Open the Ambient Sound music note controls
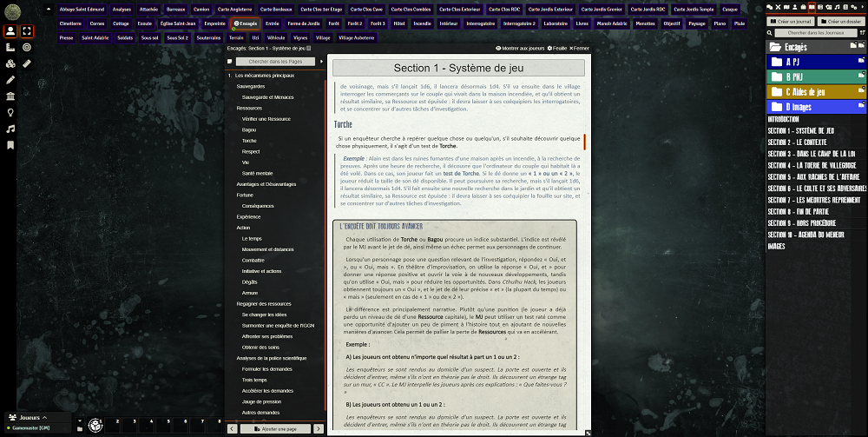Screen dimensions: 868x437 click(x=10, y=129)
